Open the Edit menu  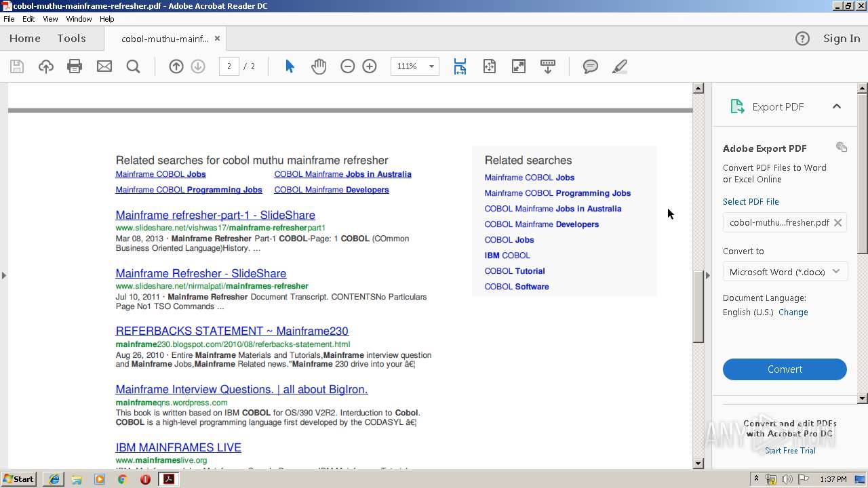(x=28, y=19)
